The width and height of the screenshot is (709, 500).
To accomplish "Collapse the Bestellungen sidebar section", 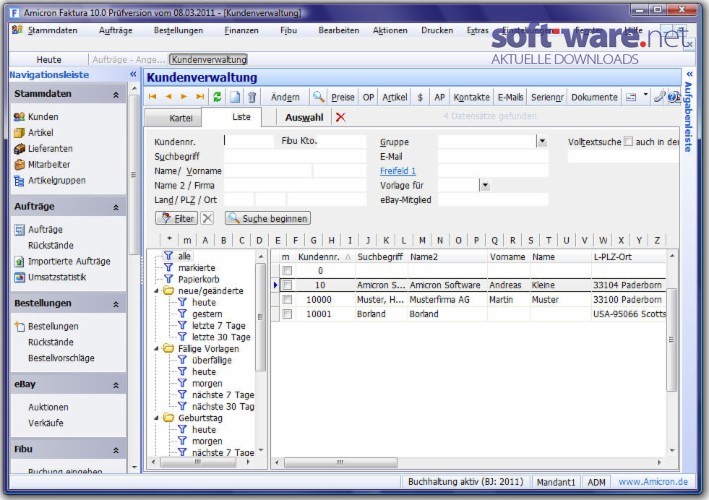I will click(116, 304).
